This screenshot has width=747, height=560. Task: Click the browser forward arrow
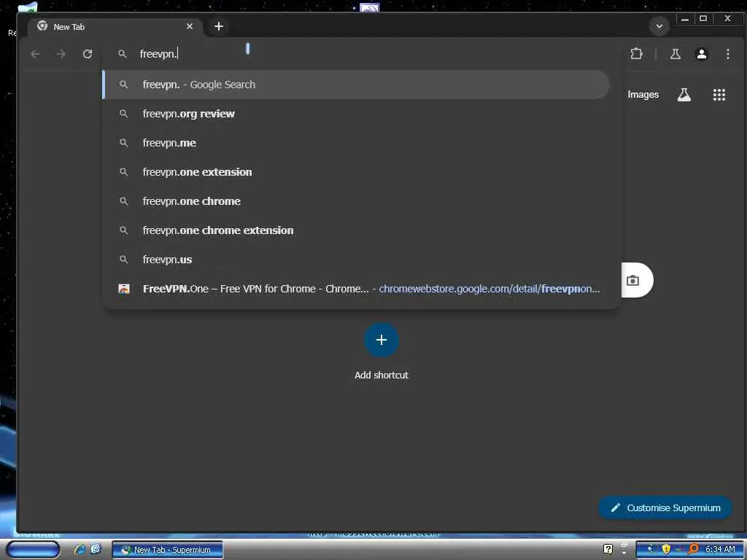coord(61,54)
